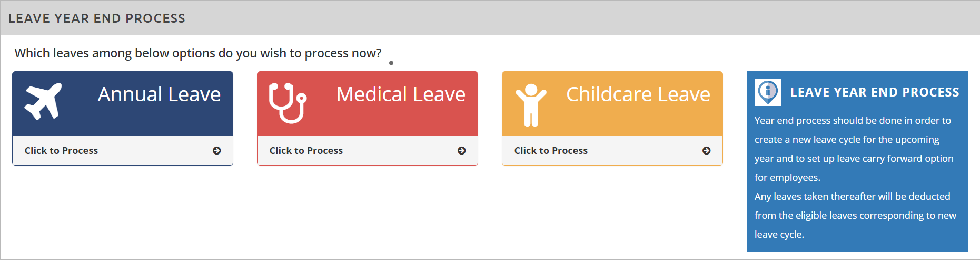The height and width of the screenshot is (260, 980).
Task: Click the blue info panel heading text
Action: 875,92
